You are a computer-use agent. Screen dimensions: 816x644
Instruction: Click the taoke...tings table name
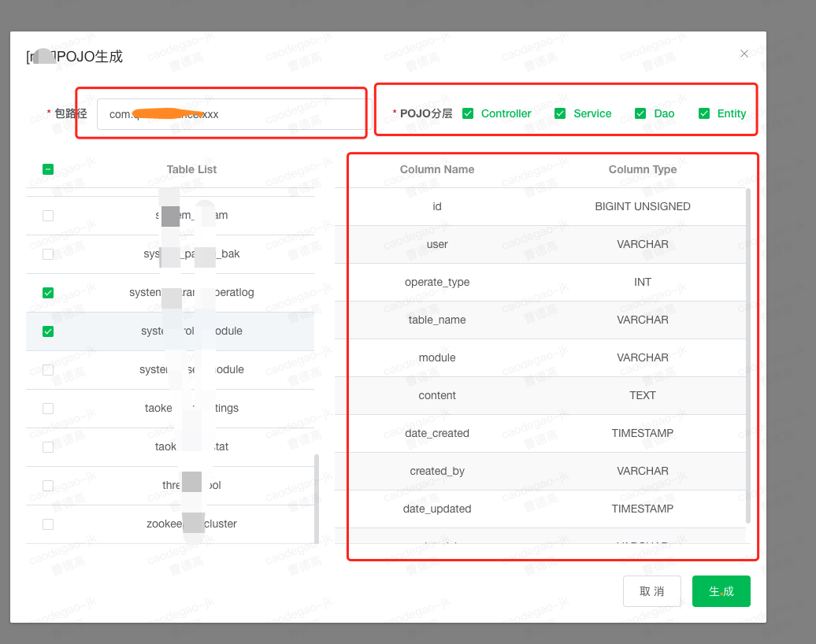(x=191, y=409)
